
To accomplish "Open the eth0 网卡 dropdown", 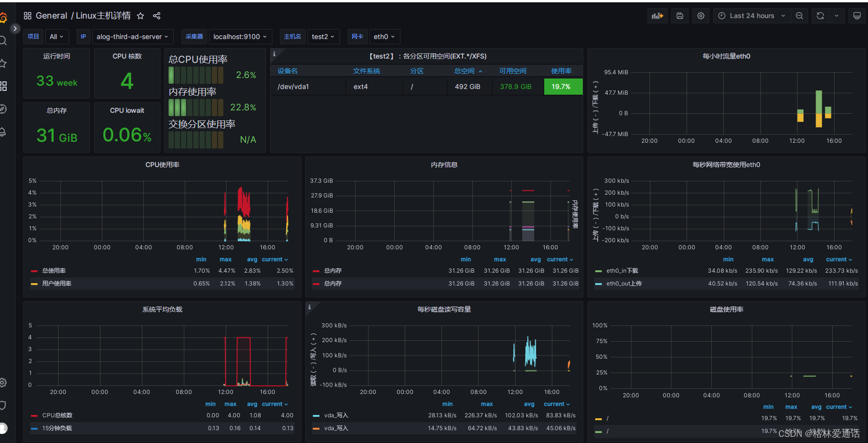I will (384, 37).
